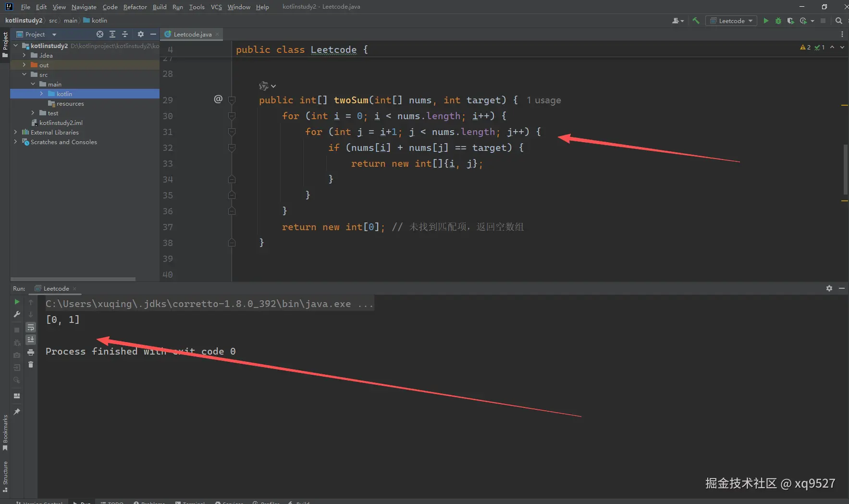Build the project with the hammer icon

(x=696, y=21)
